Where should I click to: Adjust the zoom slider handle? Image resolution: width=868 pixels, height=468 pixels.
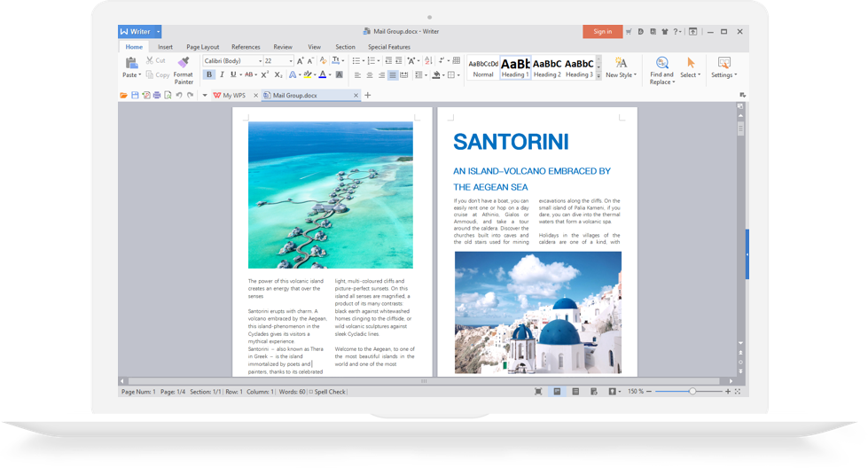(x=692, y=391)
